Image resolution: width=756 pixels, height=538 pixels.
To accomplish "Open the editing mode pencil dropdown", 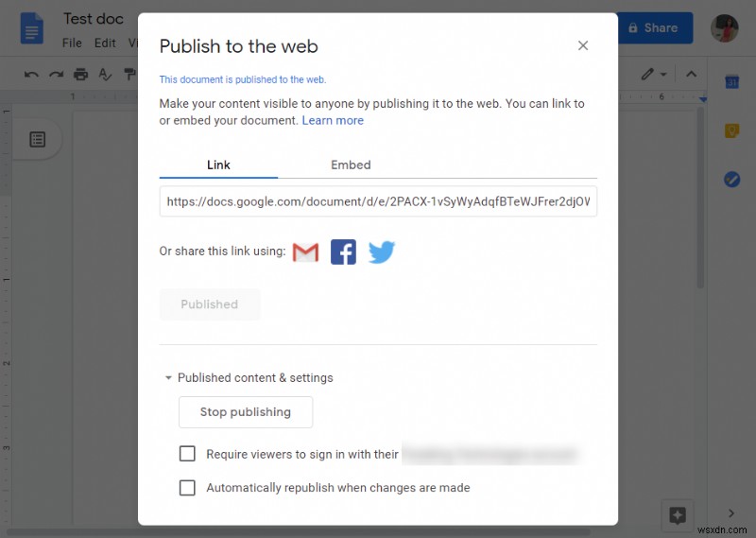I will pyautogui.click(x=653, y=75).
